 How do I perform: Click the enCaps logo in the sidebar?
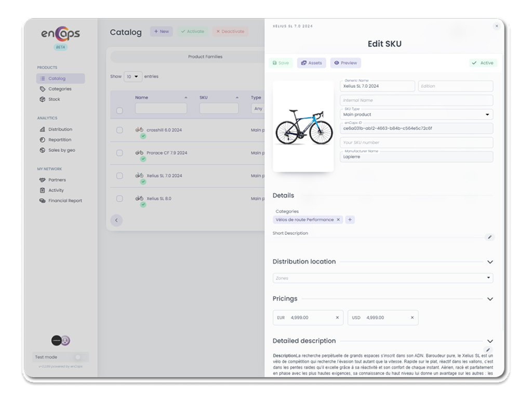coord(60,34)
